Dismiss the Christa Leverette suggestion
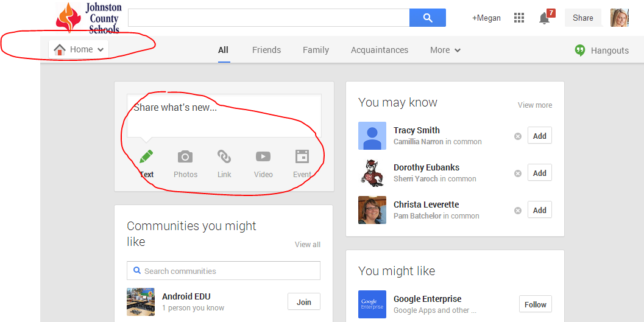Image resolution: width=644 pixels, height=322 pixels. [518, 211]
